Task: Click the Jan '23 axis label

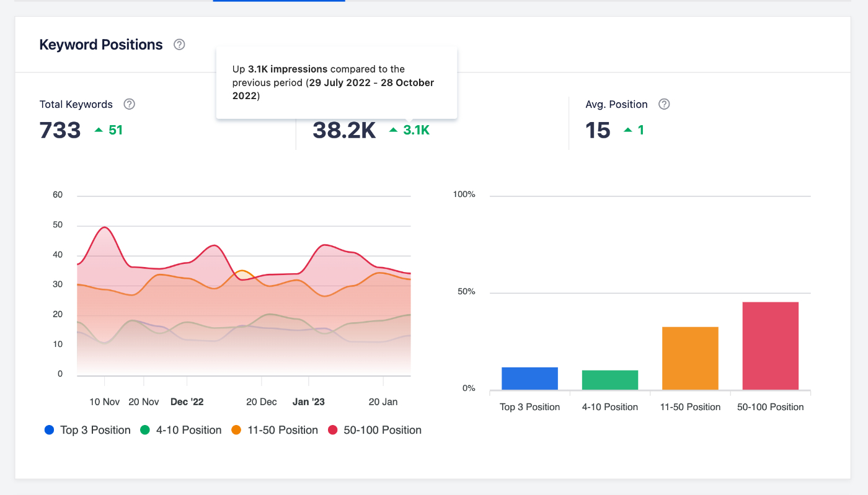Action: pyautogui.click(x=309, y=401)
